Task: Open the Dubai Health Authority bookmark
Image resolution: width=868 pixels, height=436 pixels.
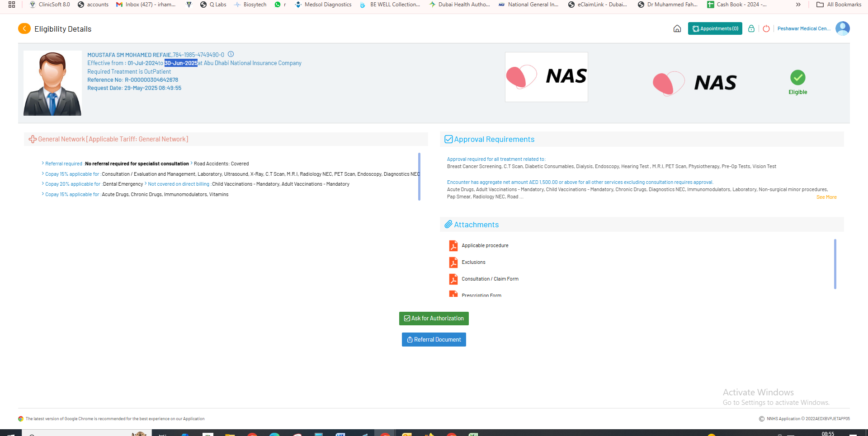Action: click(460, 5)
